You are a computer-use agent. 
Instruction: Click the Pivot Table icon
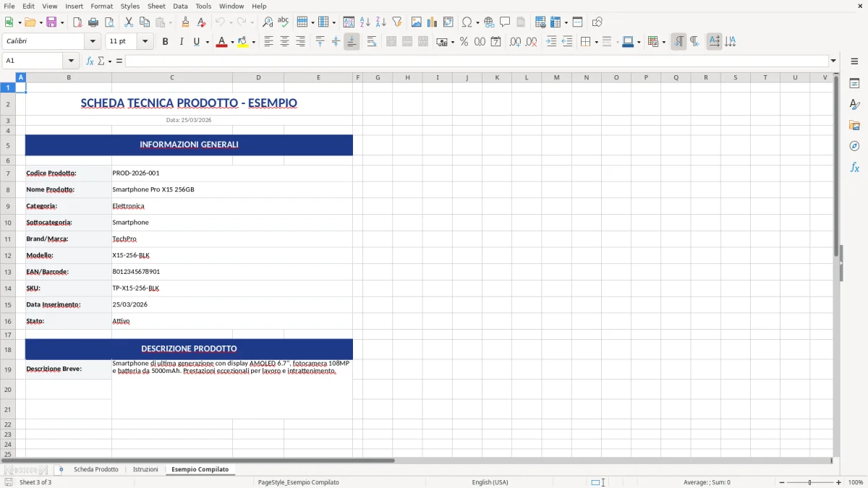pos(448,22)
